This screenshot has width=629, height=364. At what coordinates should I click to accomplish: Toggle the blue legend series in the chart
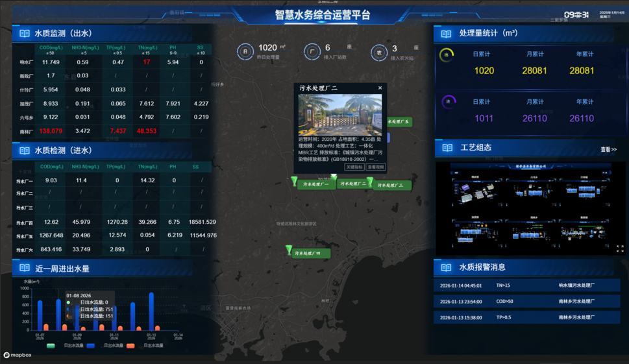tap(91, 346)
